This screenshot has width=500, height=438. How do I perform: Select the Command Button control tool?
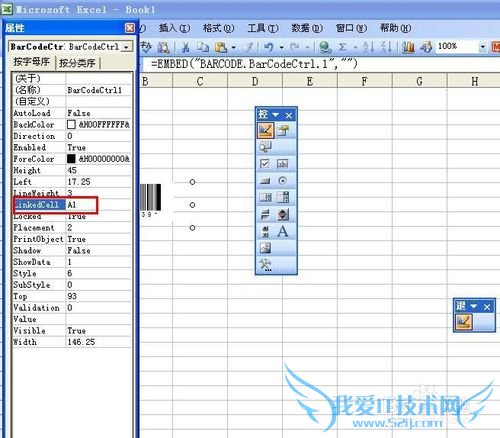click(x=265, y=181)
